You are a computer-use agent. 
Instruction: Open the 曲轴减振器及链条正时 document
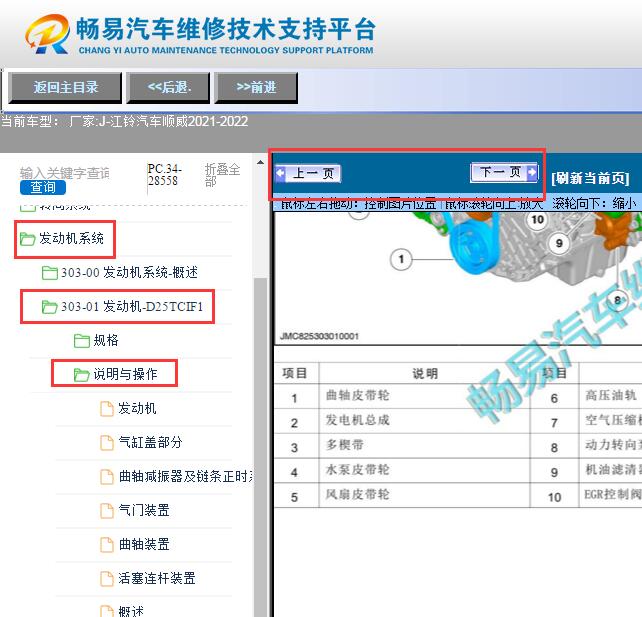(186, 476)
